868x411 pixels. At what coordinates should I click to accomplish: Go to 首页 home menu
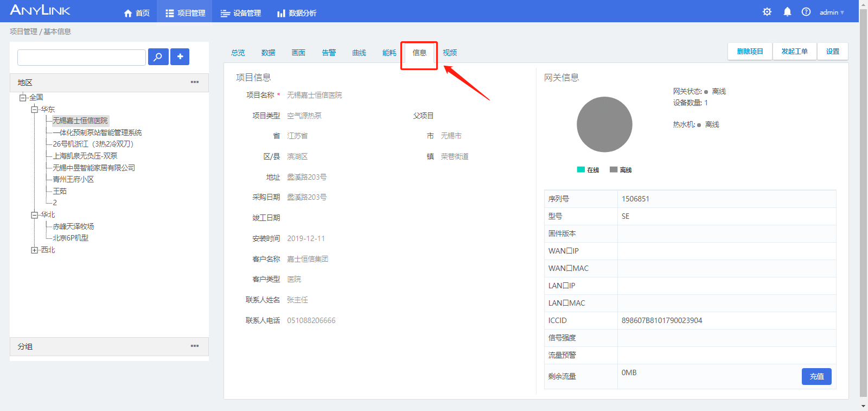[x=137, y=13]
